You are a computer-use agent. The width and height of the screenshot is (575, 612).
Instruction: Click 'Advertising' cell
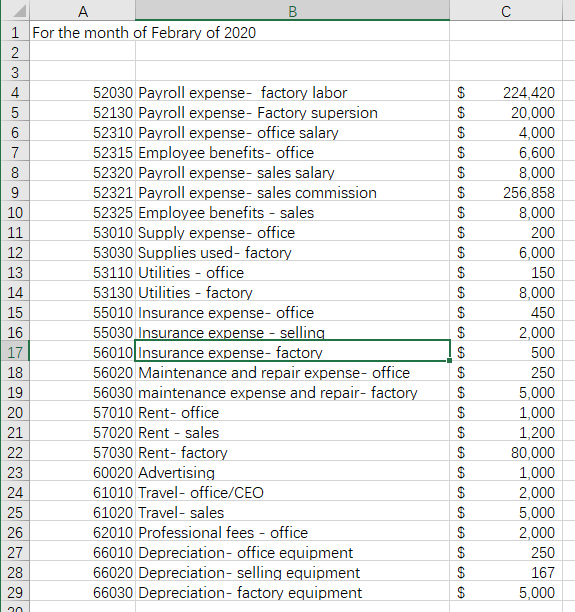click(x=292, y=472)
